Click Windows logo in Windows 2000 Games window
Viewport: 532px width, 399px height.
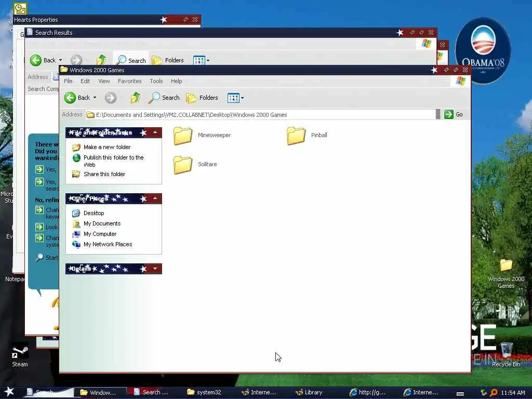[x=461, y=81]
